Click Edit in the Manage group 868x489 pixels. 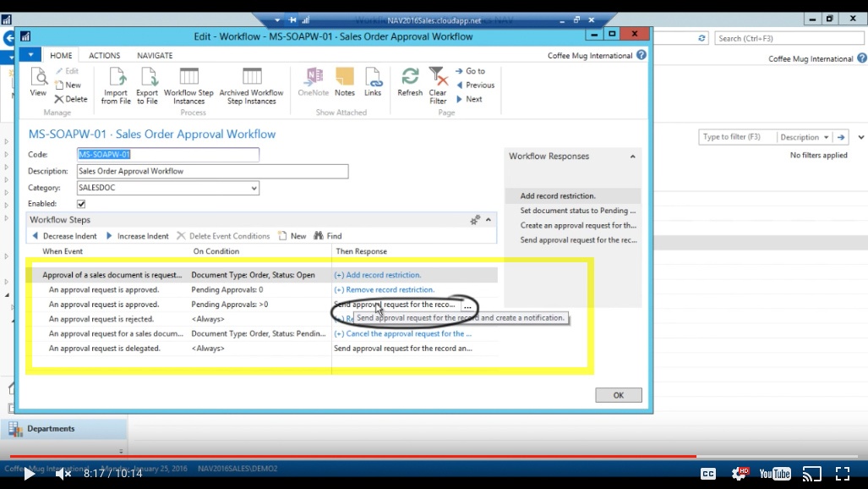click(x=67, y=71)
